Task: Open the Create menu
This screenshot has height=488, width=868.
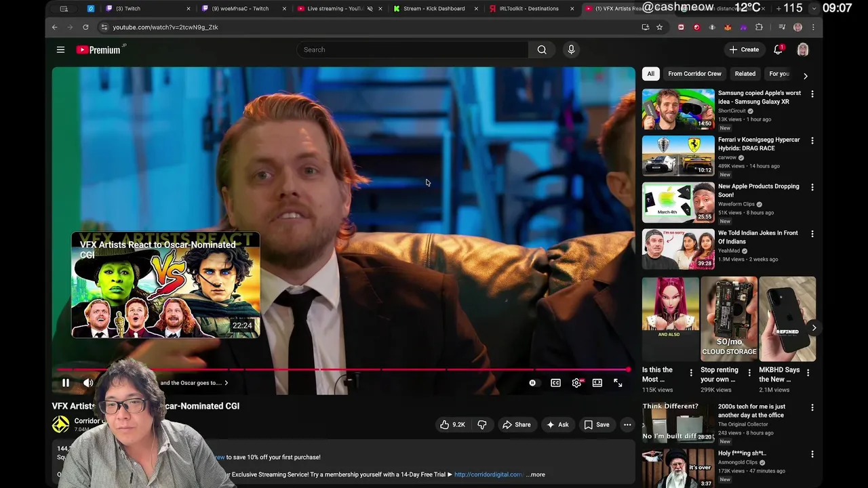Action: [x=744, y=49]
